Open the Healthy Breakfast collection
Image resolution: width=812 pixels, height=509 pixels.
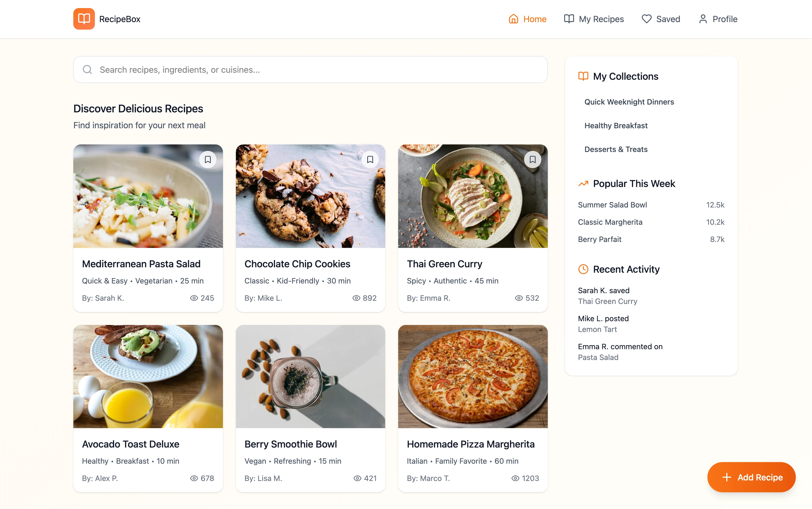pos(616,126)
